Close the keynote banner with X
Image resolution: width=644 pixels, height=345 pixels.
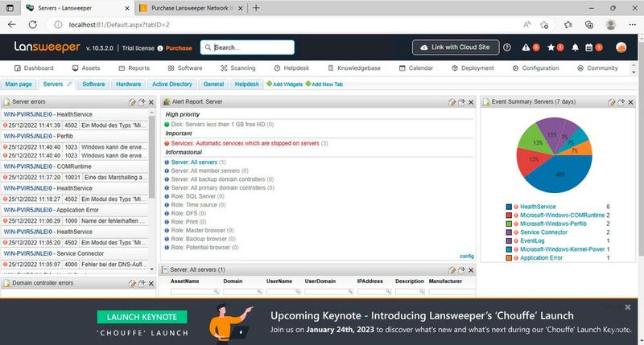pyautogui.click(x=628, y=307)
